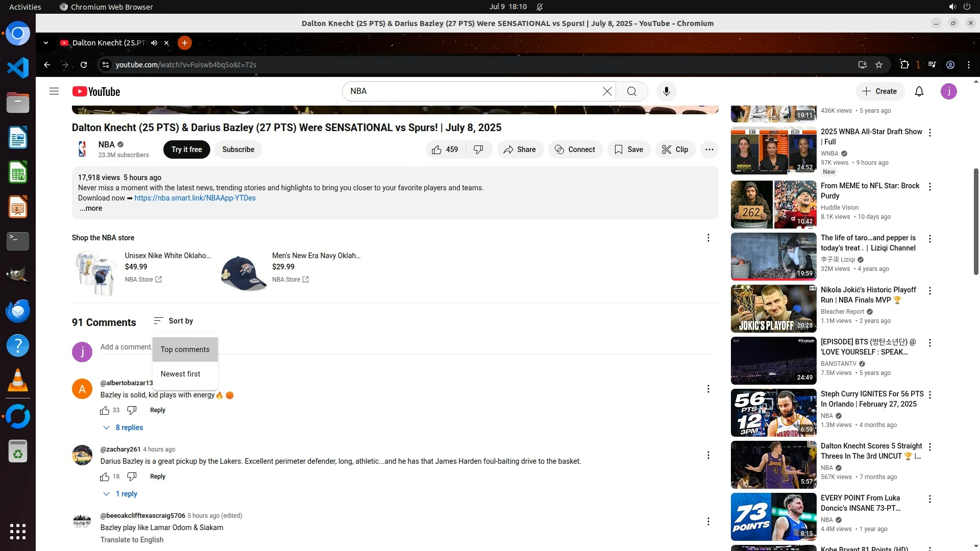
Task: Mute the Dalton Knecht browser tab
Action: tap(154, 43)
